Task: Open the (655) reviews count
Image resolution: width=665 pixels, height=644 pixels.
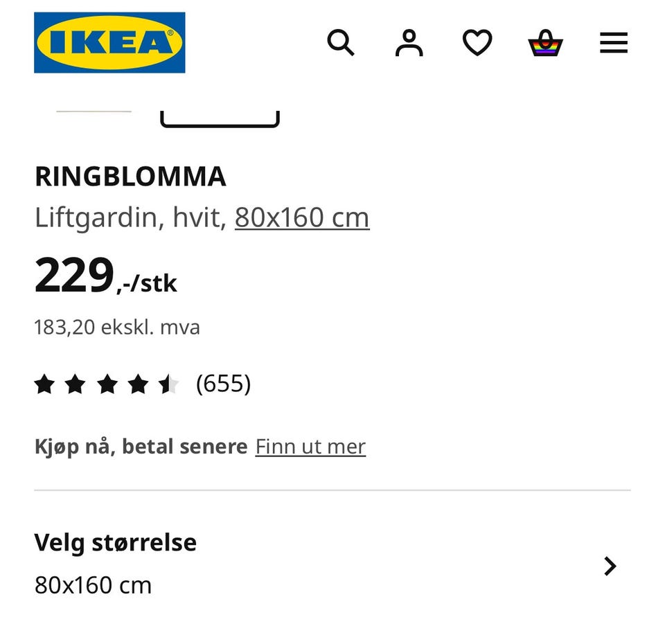Action: pos(223,384)
